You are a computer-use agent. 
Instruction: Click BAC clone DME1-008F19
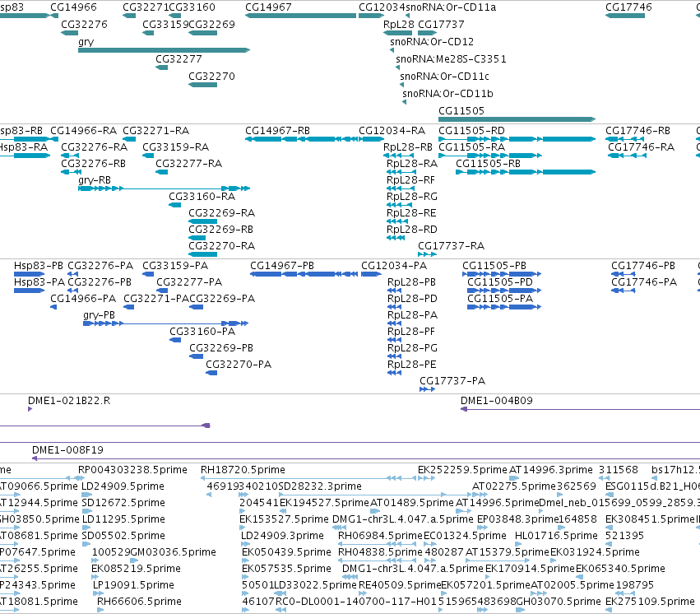pos(67,450)
